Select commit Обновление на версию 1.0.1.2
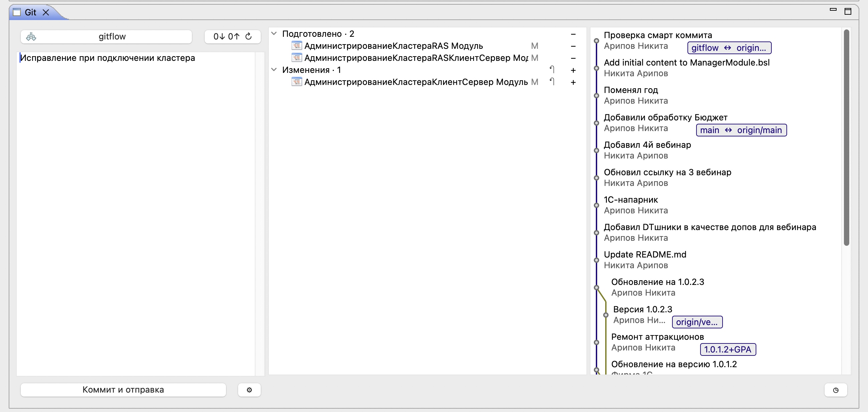 (x=674, y=364)
